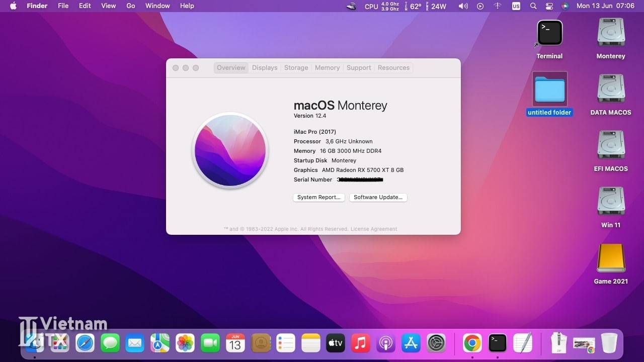The image size is (644, 362).
Task: Open the Apple menu
Action: pyautogui.click(x=14, y=6)
